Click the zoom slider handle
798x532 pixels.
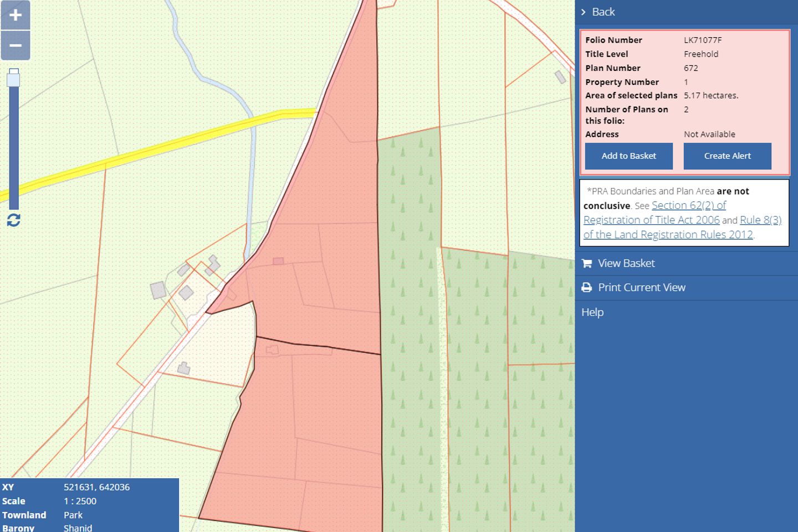pyautogui.click(x=14, y=79)
